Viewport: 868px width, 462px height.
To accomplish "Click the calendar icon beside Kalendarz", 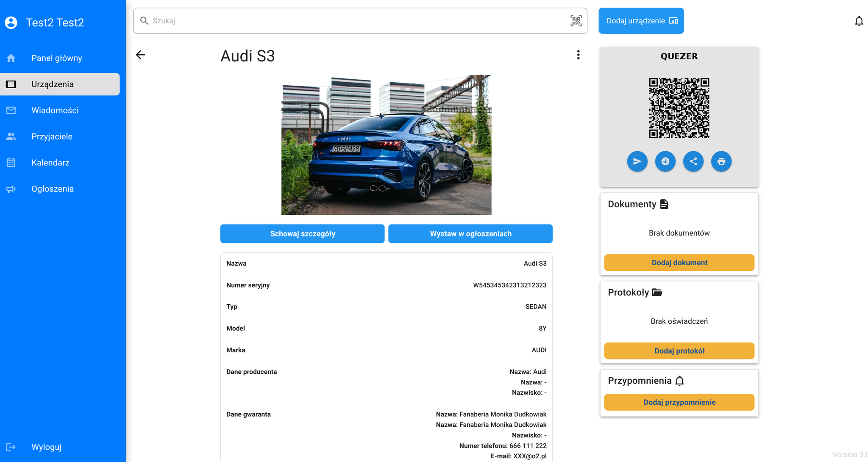I will (11, 163).
